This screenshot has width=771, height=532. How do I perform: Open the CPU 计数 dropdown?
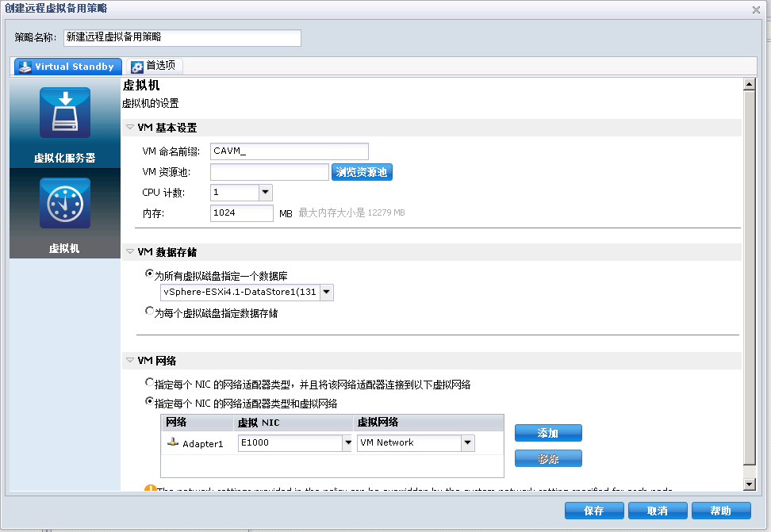pyautogui.click(x=264, y=192)
